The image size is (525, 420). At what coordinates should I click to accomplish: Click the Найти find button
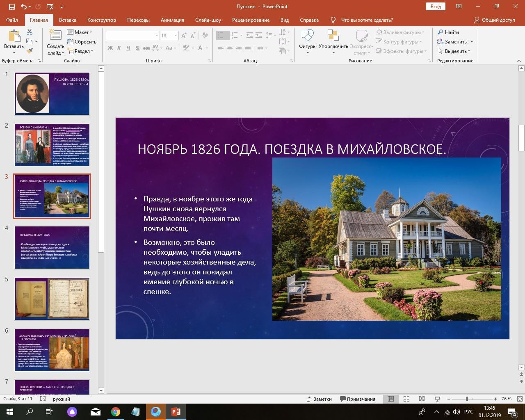click(448, 32)
